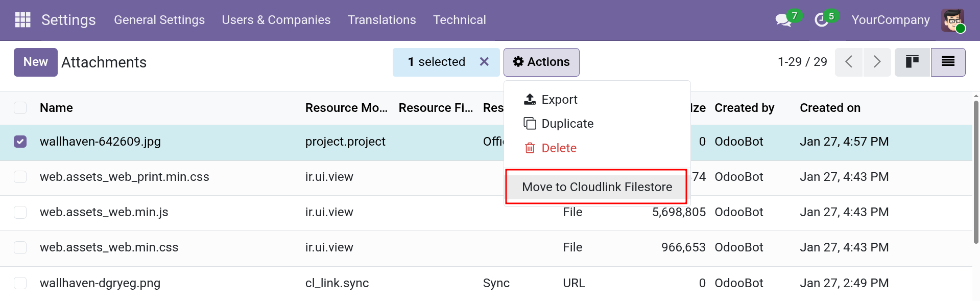Open the conversations chat icon

[783, 20]
